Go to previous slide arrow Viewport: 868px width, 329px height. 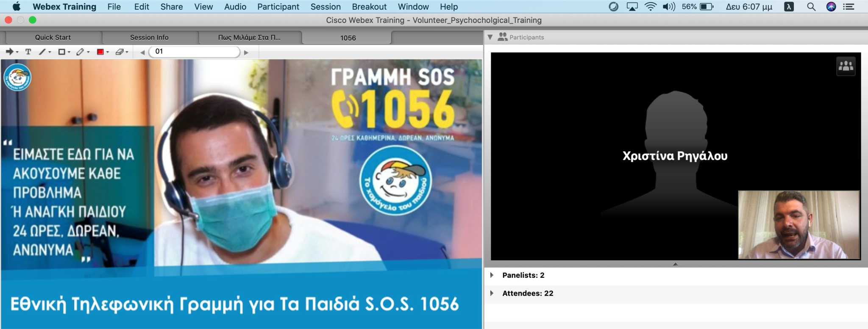[x=142, y=53]
